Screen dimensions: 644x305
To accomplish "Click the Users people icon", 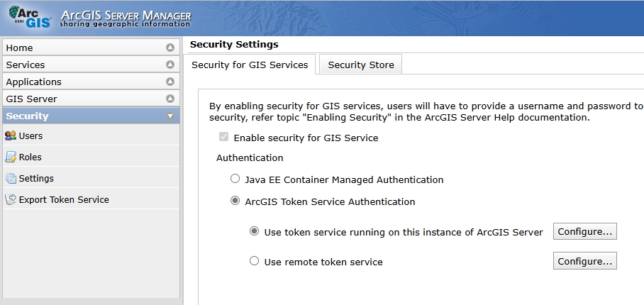I will pyautogui.click(x=11, y=136).
